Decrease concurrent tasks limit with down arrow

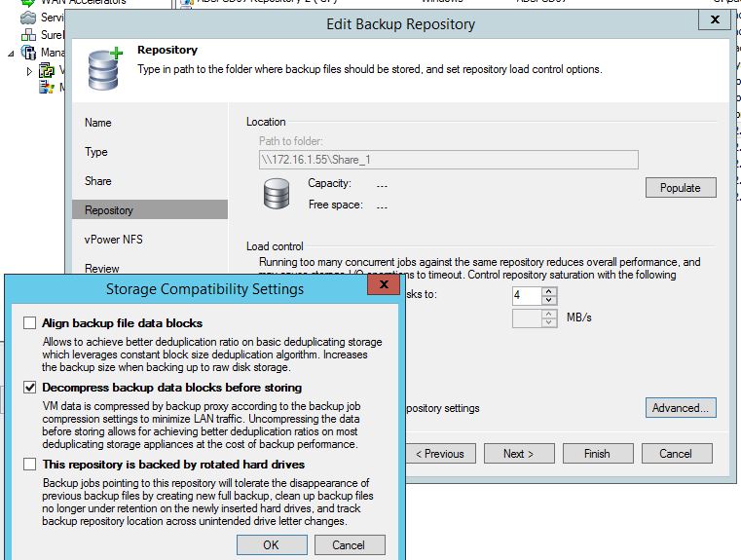click(x=549, y=300)
